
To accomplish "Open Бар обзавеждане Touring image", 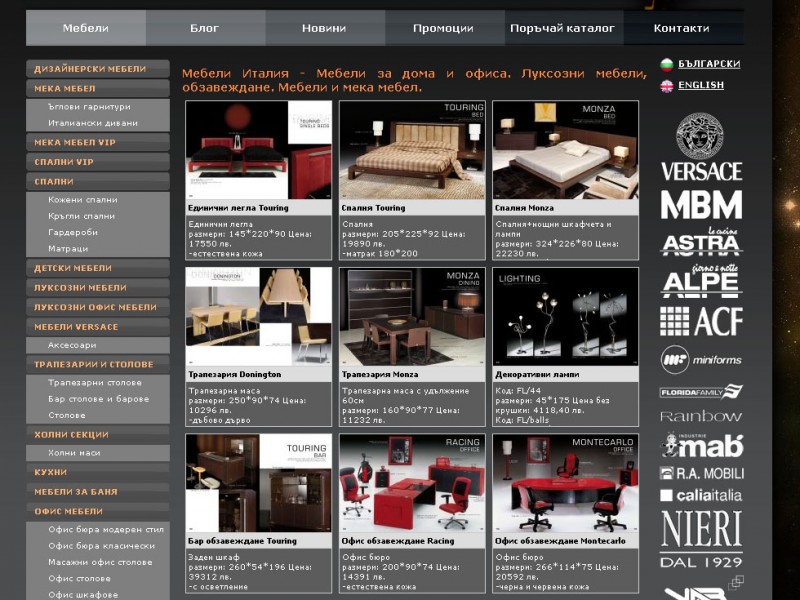I will [259, 483].
